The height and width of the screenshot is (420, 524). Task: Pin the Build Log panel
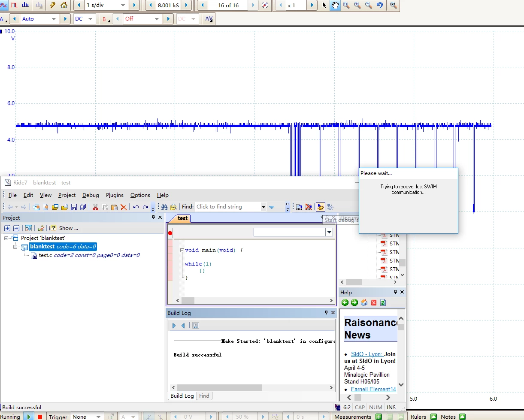click(326, 313)
